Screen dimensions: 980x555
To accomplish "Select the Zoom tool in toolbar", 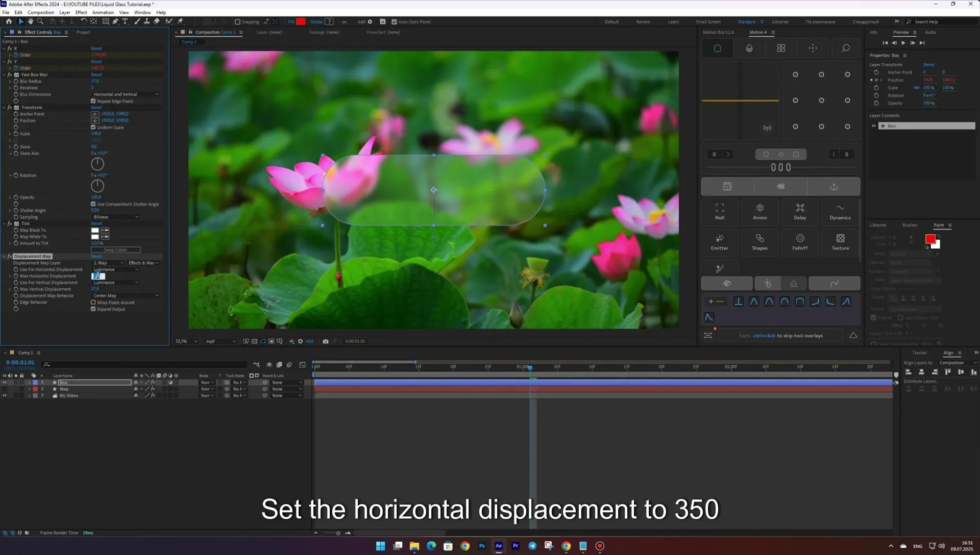I will (40, 21).
